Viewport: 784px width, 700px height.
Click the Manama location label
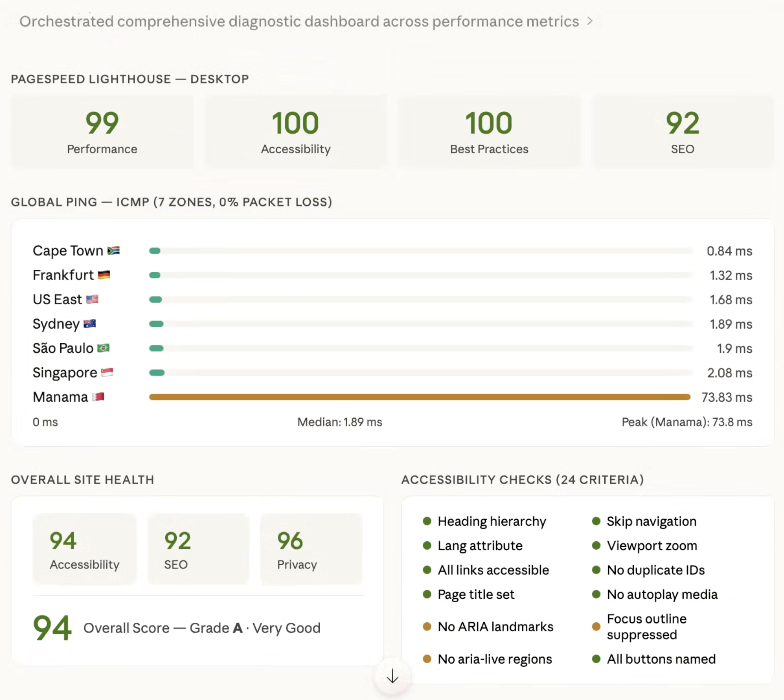(60, 397)
